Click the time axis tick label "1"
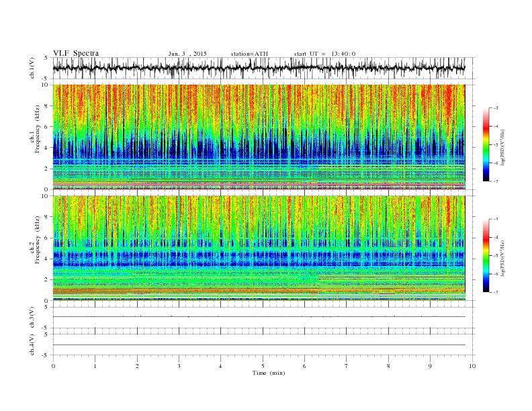Image resolution: width=532 pixels, height=411 pixels. tap(95, 366)
